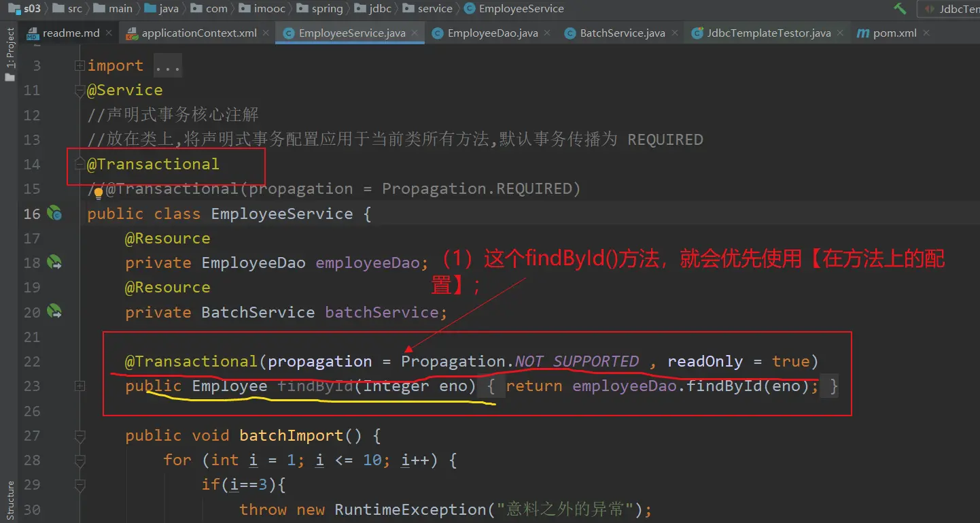The image size is (980, 523).
Task: Expand the folded import block on line 3
Action: point(80,66)
